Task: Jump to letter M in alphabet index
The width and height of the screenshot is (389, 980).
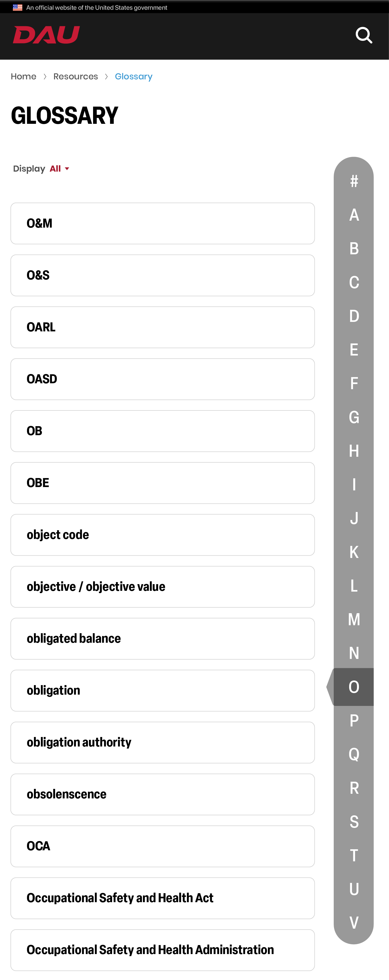Action: (x=354, y=619)
